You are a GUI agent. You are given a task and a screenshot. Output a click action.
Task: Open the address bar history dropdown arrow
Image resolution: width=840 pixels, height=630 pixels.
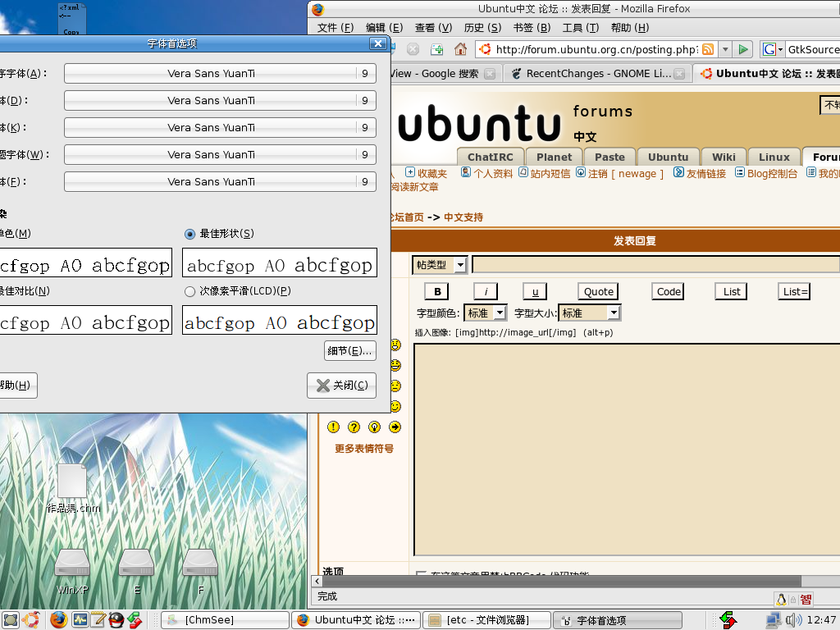click(725, 49)
